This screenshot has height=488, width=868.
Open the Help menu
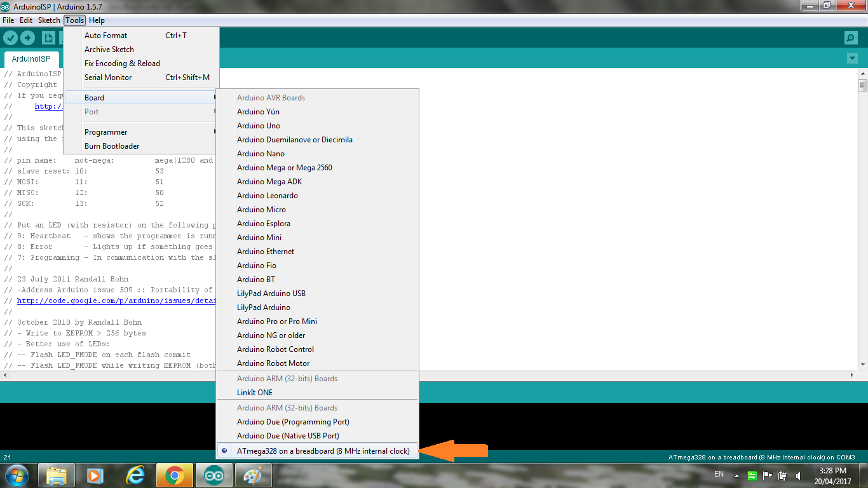tap(97, 20)
